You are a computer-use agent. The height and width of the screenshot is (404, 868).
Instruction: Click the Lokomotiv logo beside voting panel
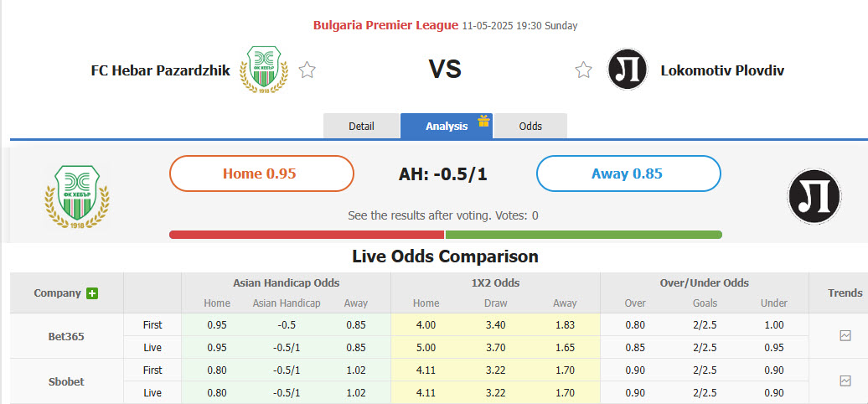coord(814,196)
